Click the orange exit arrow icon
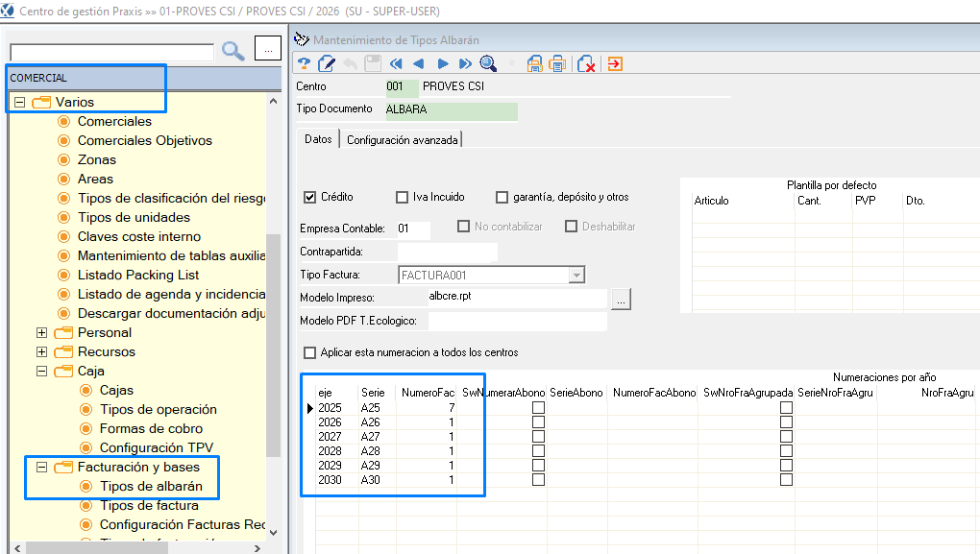Viewport: 980px width, 554px height. point(615,63)
